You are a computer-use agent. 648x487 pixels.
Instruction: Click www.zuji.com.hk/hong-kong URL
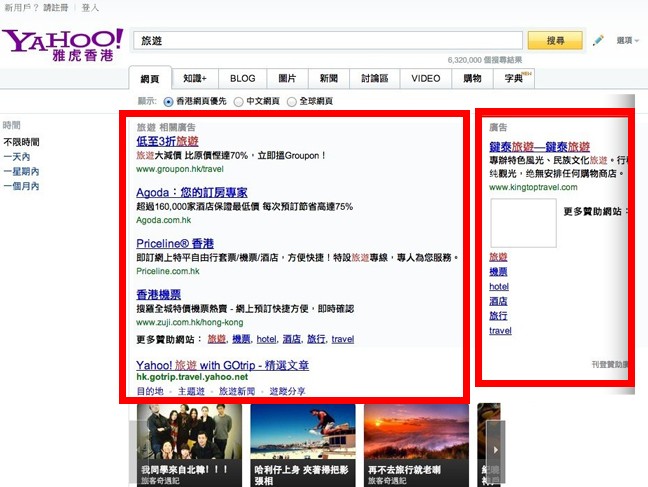point(190,322)
